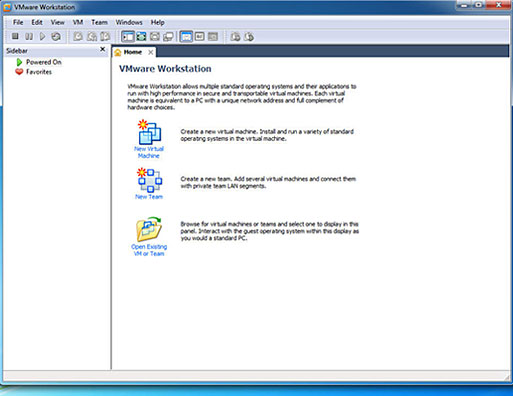The height and width of the screenshot is (396, 513).
Task: Click the VMware Workstation page heading
Action: click(165, 69)
